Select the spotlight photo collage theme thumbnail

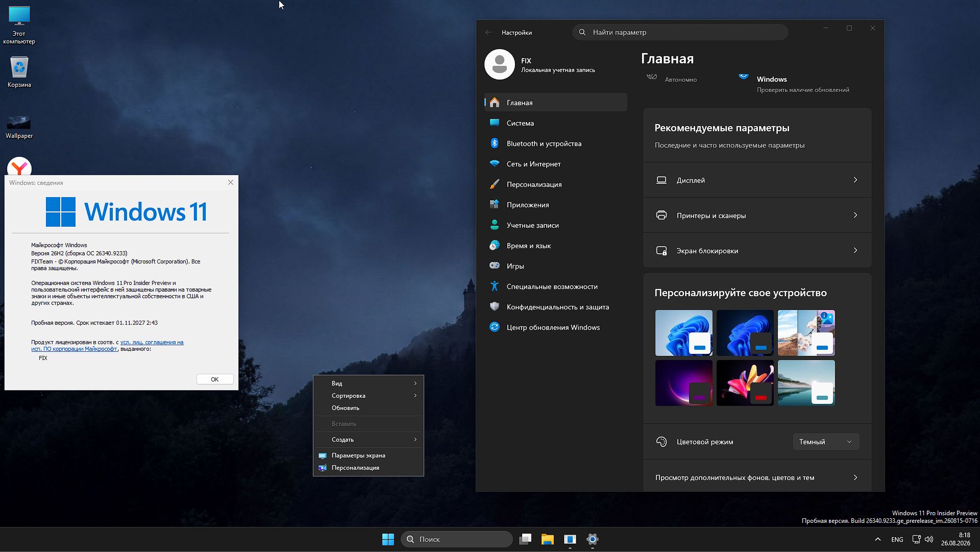806,333
